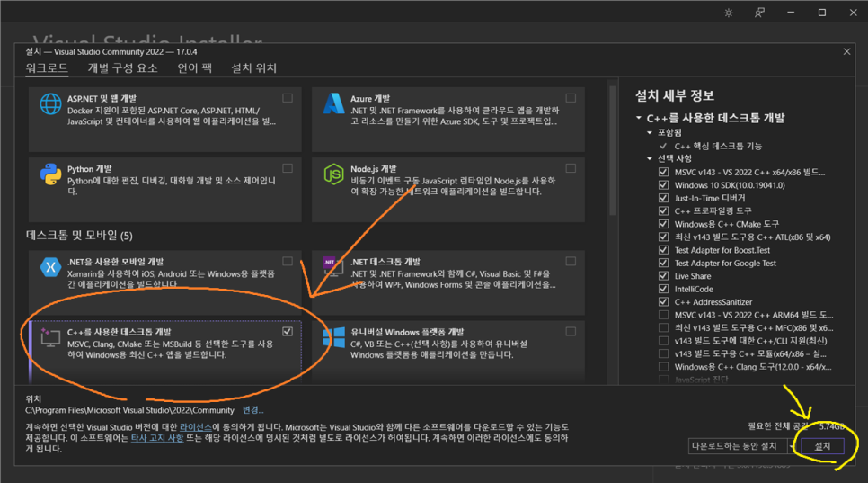Viewport: 868px width, 483px height.
Task: Click the Node.js development logo icon
Action: point(333,174)
